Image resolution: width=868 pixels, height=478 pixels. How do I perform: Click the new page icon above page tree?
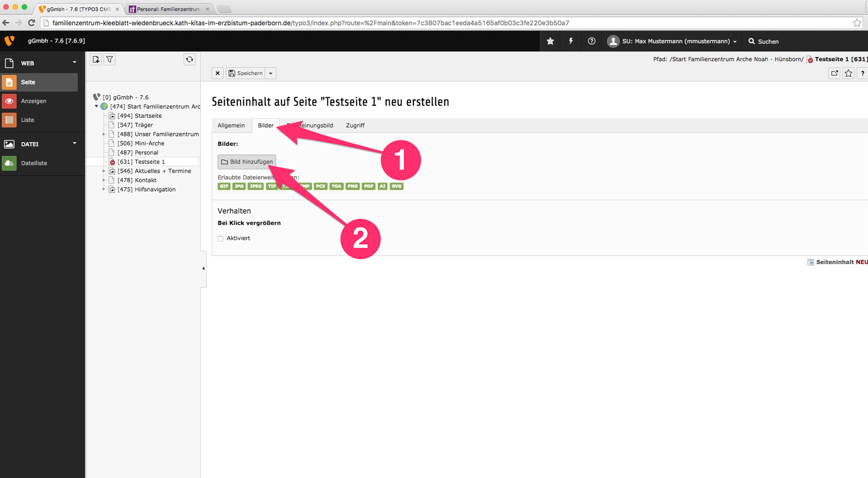96,59
